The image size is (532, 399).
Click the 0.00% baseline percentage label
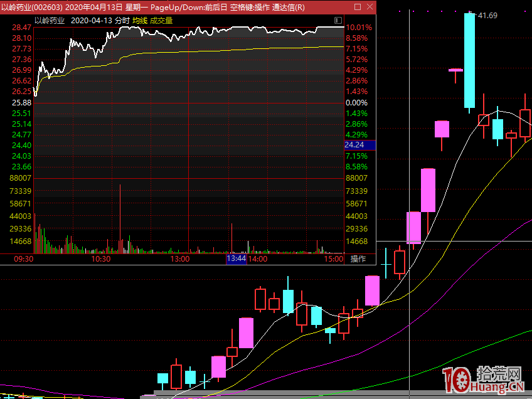tap(356, 102)
